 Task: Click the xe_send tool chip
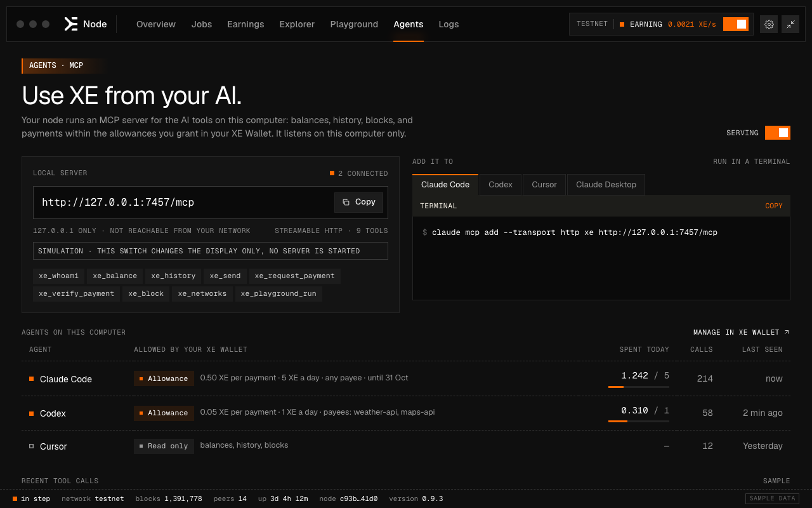click(225, 276)
